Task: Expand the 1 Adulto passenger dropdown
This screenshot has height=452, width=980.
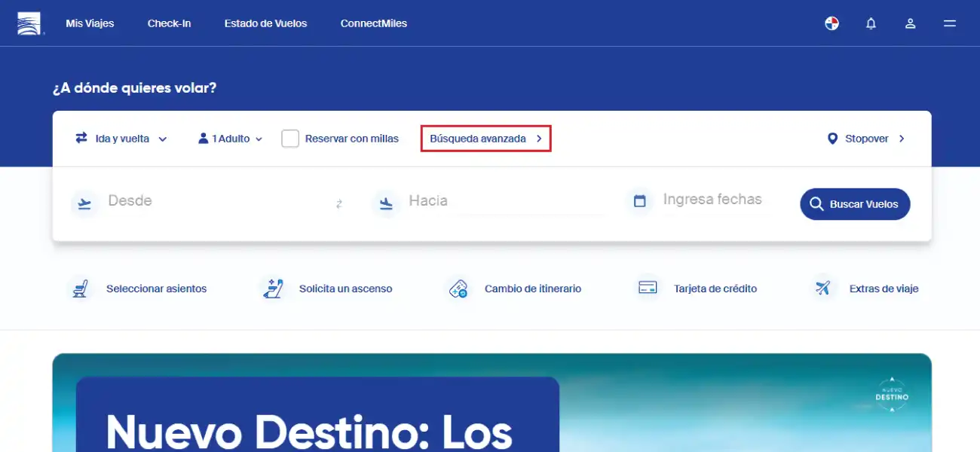Action: pos(230,139)
